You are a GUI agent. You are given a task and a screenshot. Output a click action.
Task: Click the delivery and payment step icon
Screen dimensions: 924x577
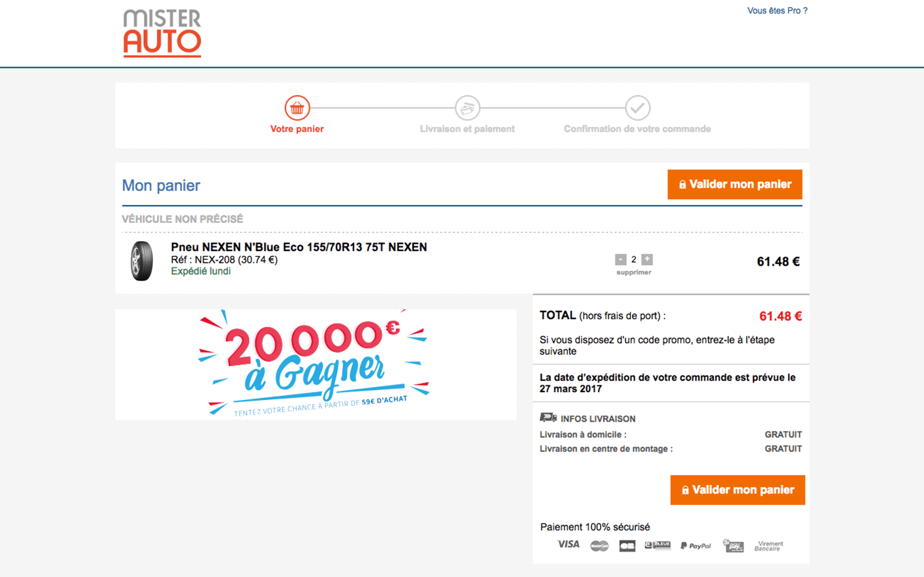[x=467, y=108]
